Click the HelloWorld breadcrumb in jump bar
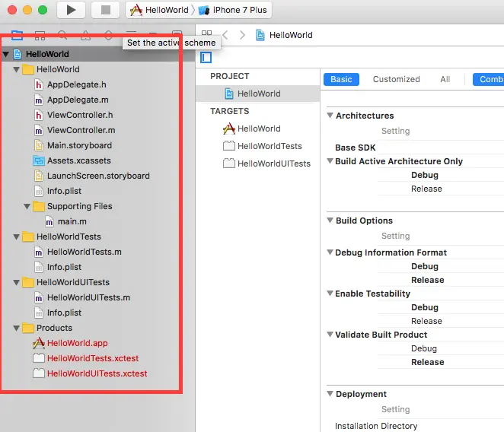 click(x=285, y=35)
